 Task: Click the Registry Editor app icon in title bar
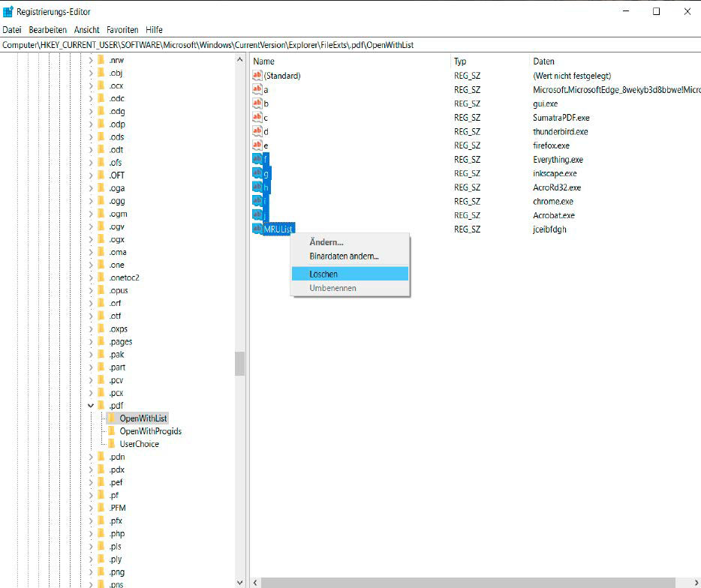pos(8,11)
